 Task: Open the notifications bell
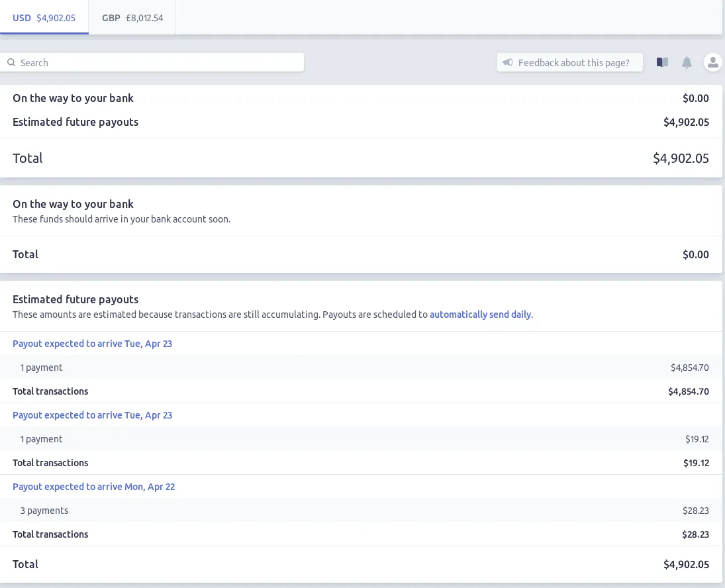(687, 62)
